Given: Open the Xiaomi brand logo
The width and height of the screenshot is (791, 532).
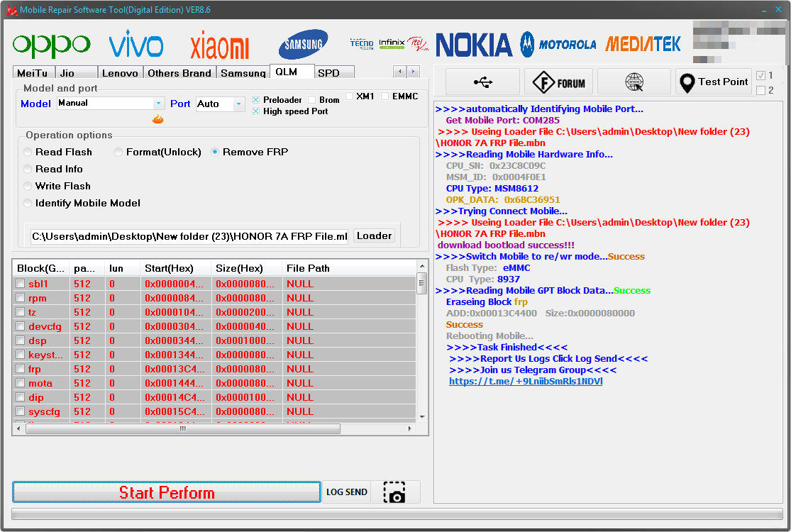Looking at the screenshot, I should pyautogui.click(x=219, y=45).
